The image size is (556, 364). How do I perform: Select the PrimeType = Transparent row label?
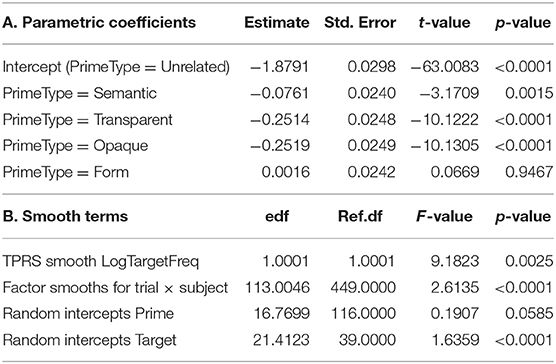click(87, 120)
